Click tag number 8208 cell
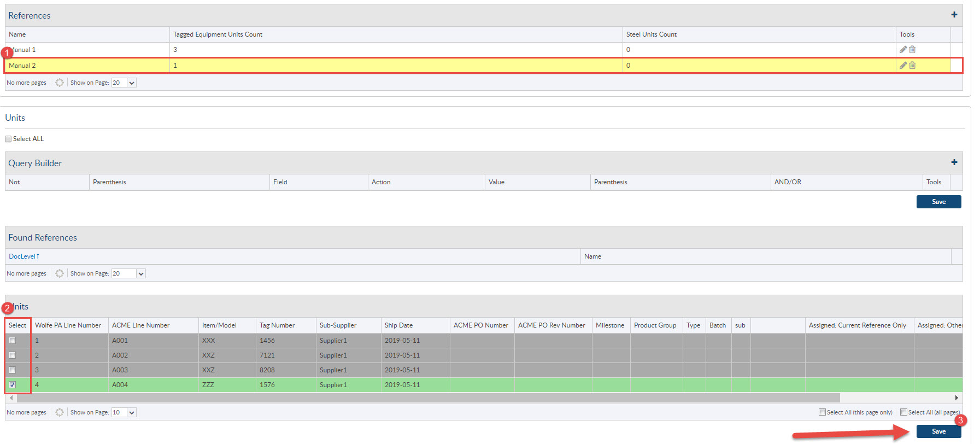Image resolution: width=980 pixels, height=444 pixels. 286,370
